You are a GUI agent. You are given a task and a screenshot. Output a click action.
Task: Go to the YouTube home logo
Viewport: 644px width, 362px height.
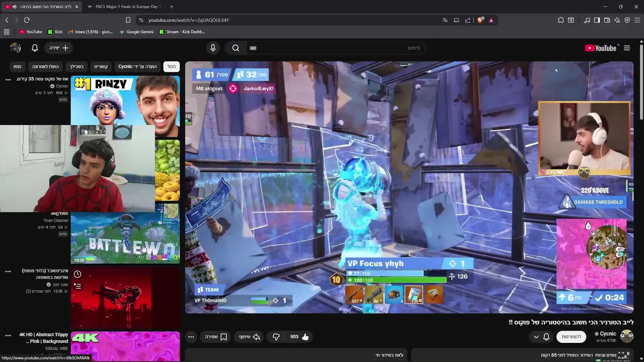coord(601,48)
